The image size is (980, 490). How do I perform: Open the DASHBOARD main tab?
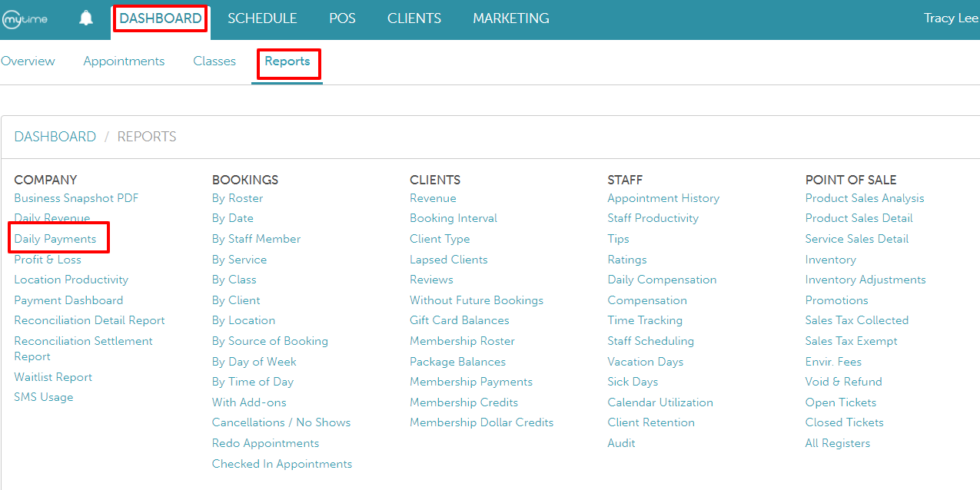coord(161,18)
